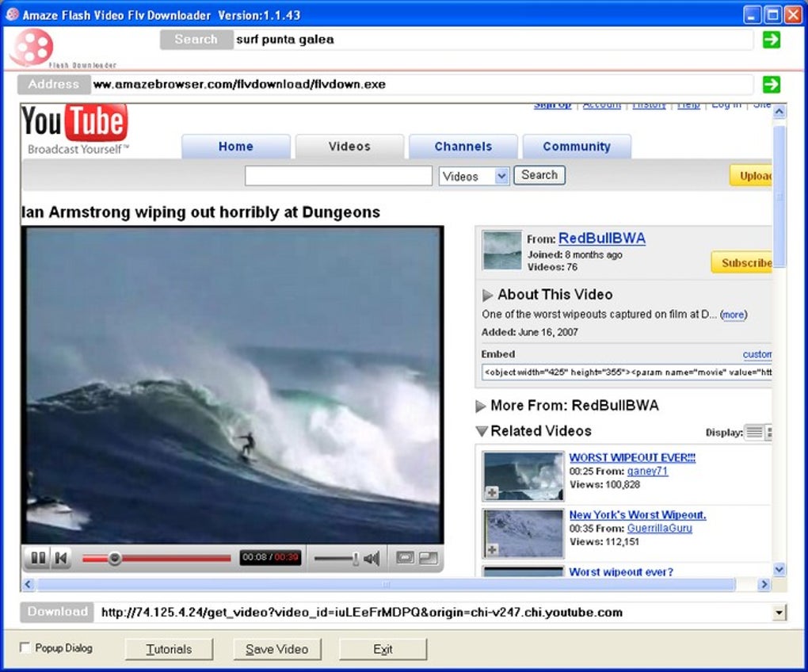
Task: Click the horizontal scrollbar track
Action: 387,584
